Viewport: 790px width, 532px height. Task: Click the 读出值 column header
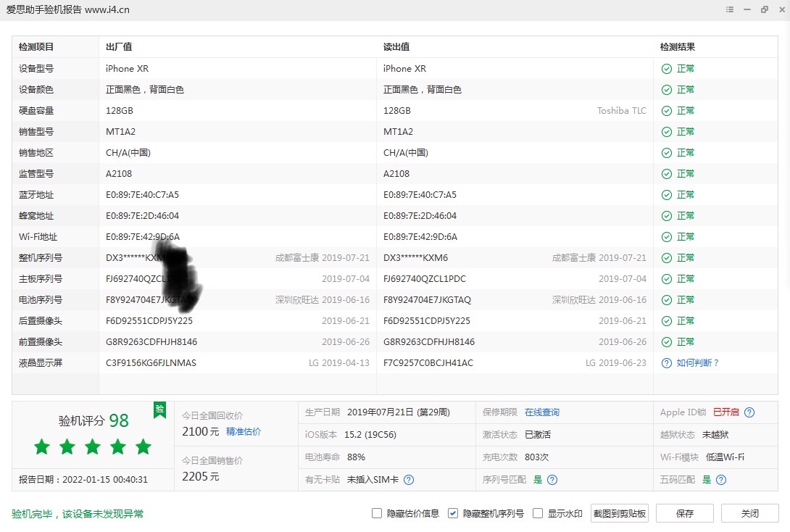click(396, 47)
